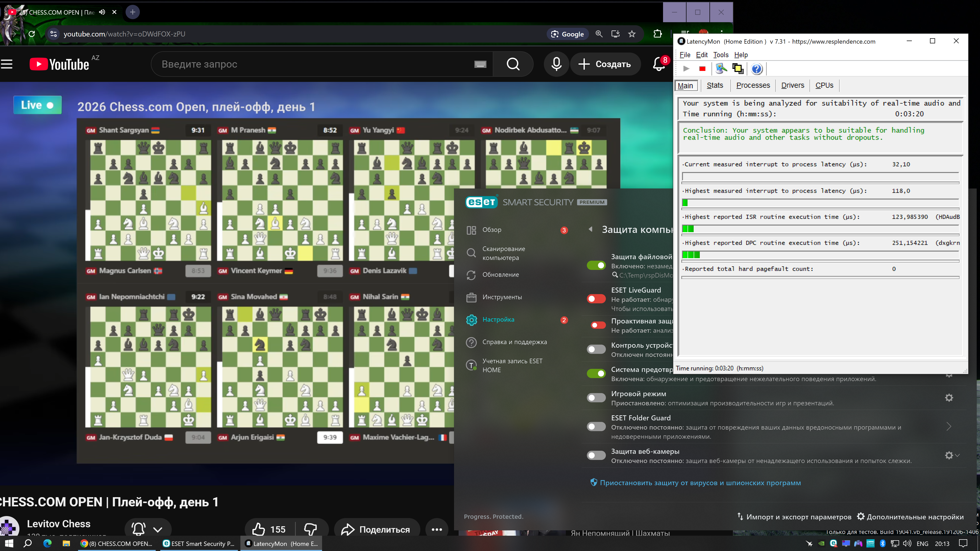
Task: Click the Bluetooth tray icon
Action: (x=883, y=543)
